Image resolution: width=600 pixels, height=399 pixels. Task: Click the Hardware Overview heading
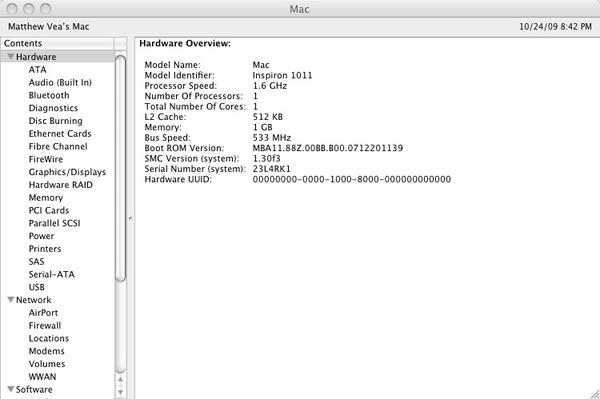tap(185, 43)
